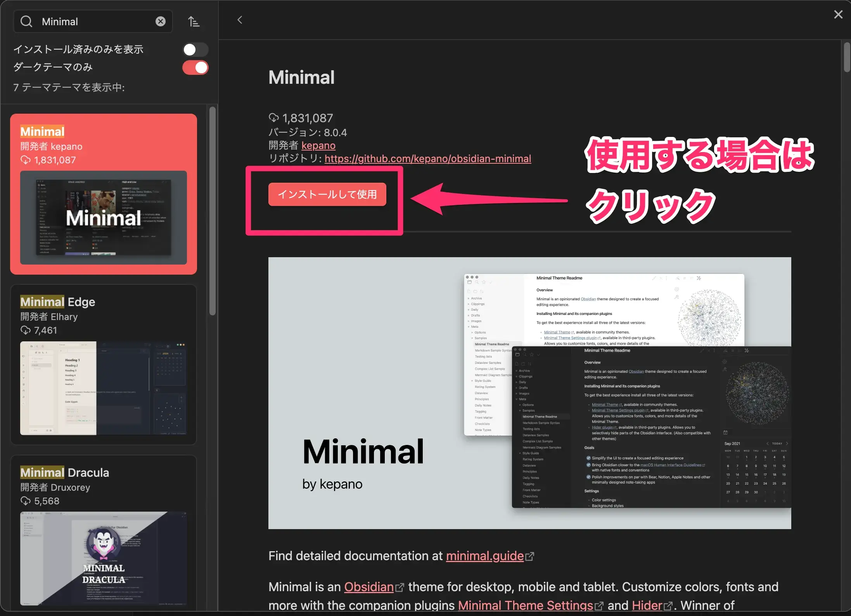
Task: Click the 7,461 downloads count
Action: pos(39,330)
